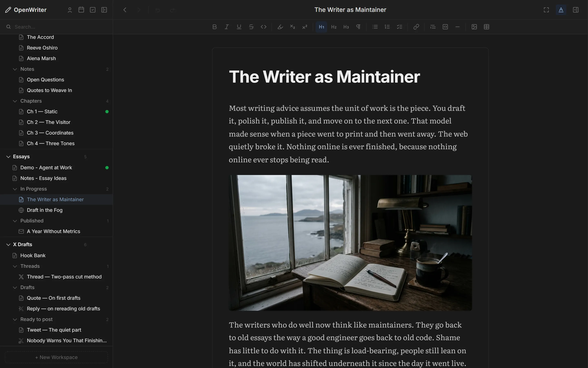This screenshot has height=368, width=588.
Task: Redo the last edit
Action: [172, 10]
